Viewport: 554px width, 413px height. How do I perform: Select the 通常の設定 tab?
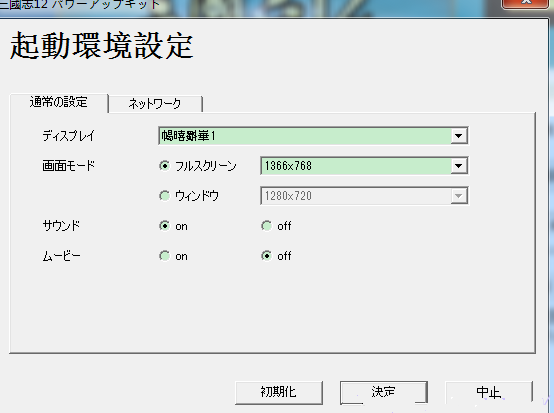(59, 102)
